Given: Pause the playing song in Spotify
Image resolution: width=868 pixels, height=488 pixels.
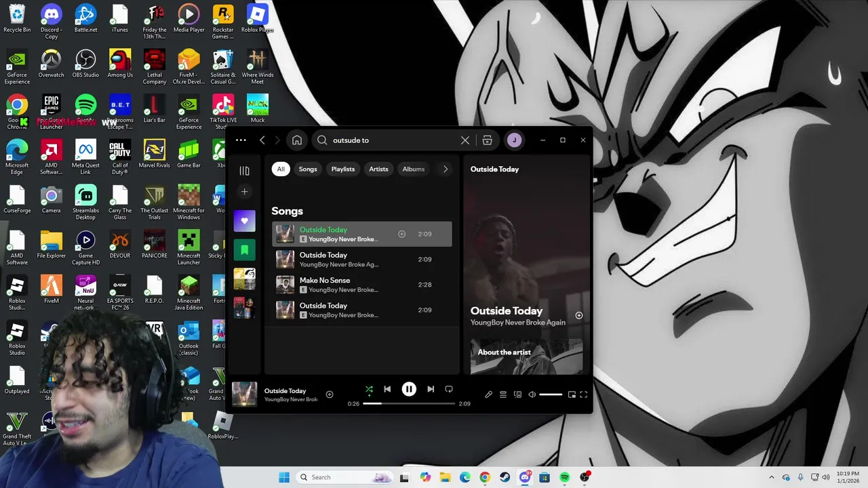Looking at the screenshot, I should pyautogui.click(x=409, y=389).
